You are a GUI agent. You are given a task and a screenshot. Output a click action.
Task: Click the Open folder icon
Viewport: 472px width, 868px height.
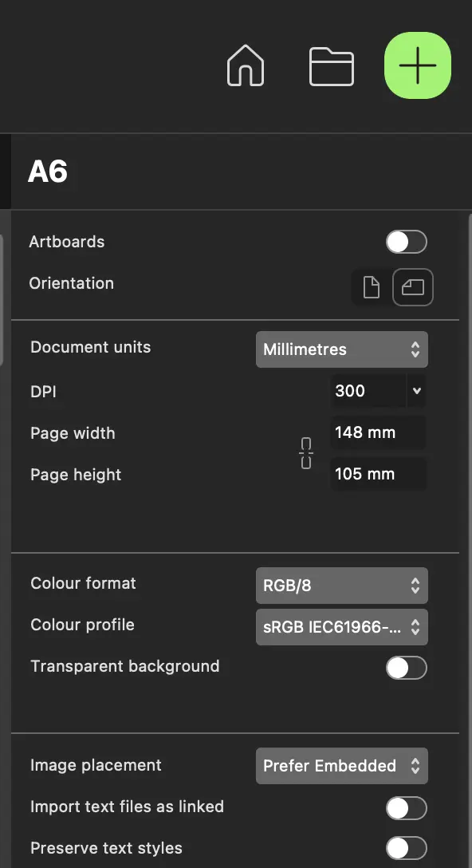pos(331,66)
